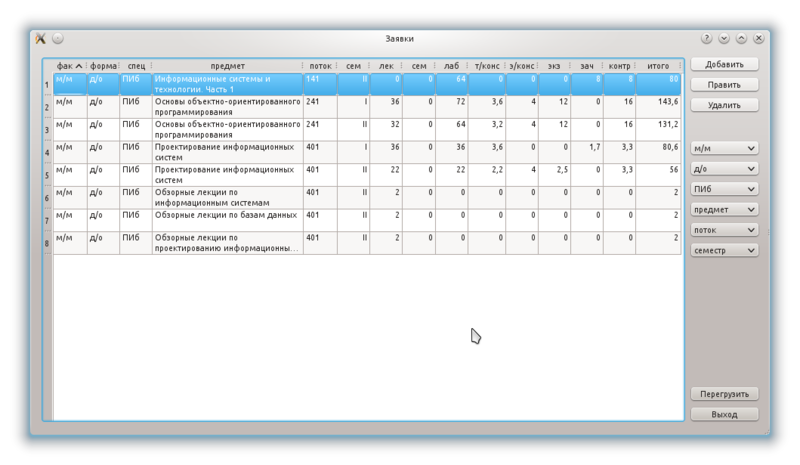Select row header number 3
The width and height of the screenshot is (800, 465).
tap(47, 130)
